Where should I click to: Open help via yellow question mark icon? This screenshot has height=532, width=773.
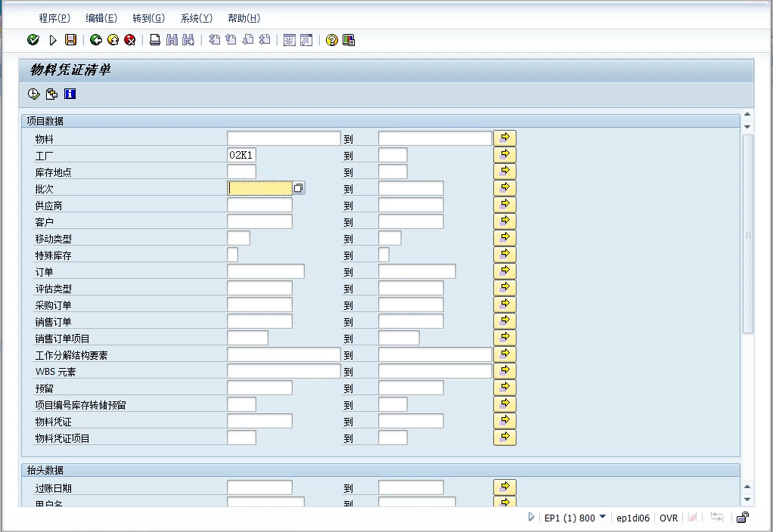331,40
